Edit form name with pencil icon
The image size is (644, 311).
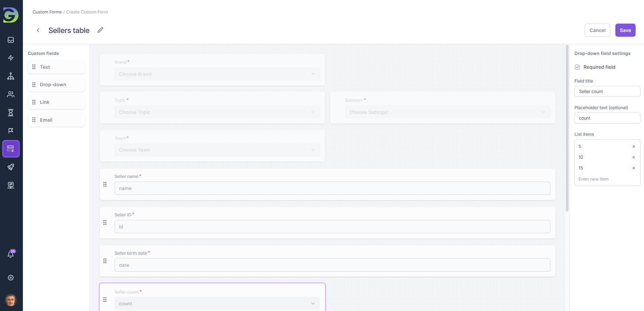(x=100, y=30)
